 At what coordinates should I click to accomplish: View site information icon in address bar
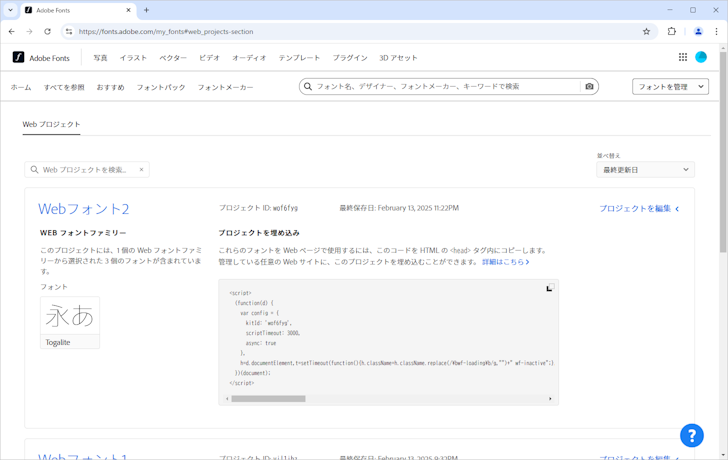[69, 32]
